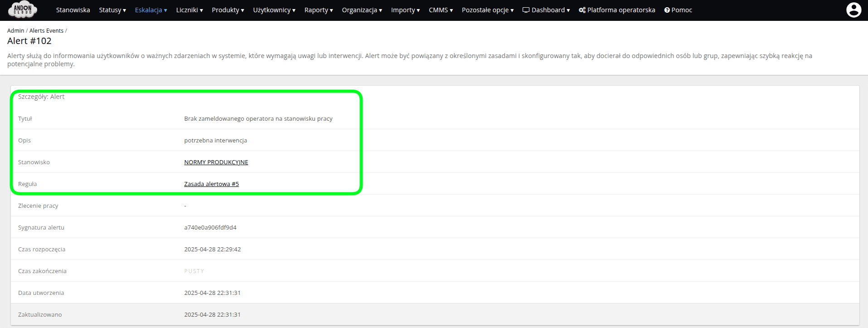Open the Użytkownicy menu
The height and width of the screenshot is (328, 868).
coord(274,10)
